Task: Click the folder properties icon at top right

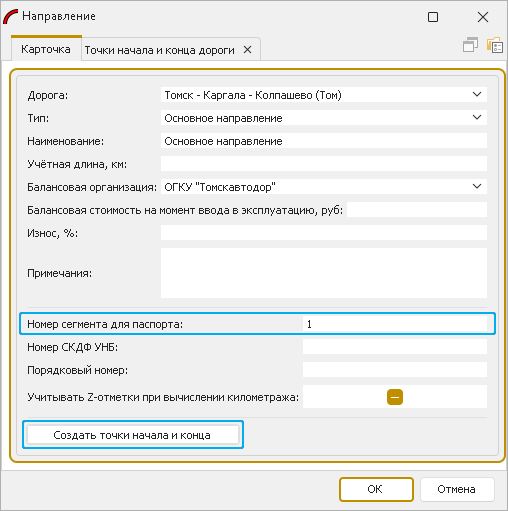Action: (x=495, y=45)
